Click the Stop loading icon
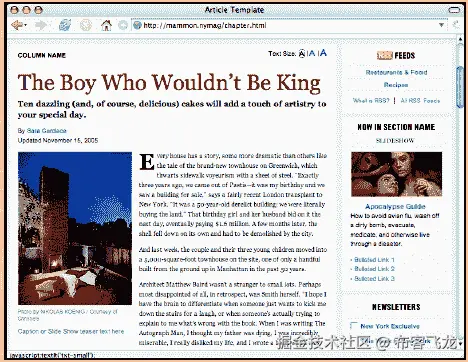This screenshot has width=468, height=362. point(86,25)
